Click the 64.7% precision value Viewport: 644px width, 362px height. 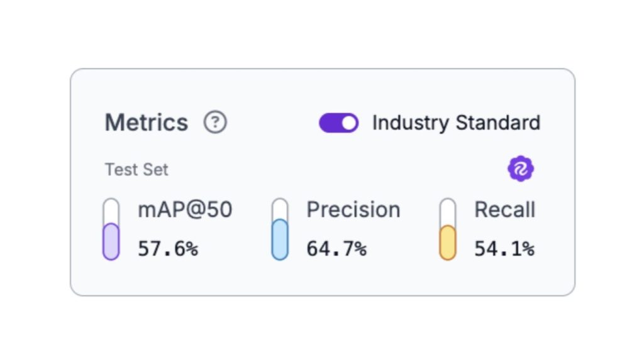[336, 249]
